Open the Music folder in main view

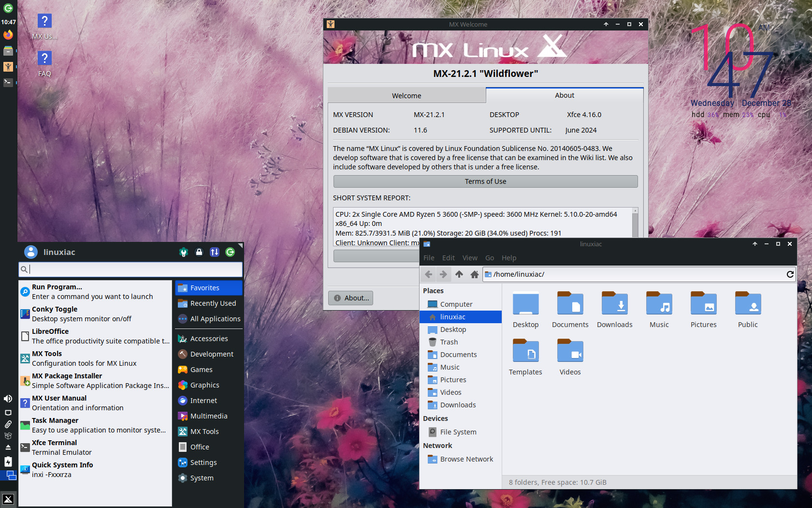pyautogui.click(x=659, y=310)
